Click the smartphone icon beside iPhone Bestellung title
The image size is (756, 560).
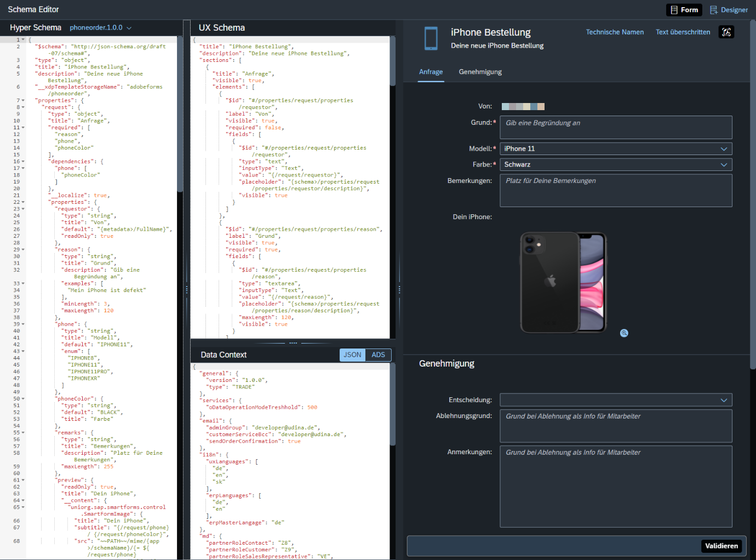point(431,38)
